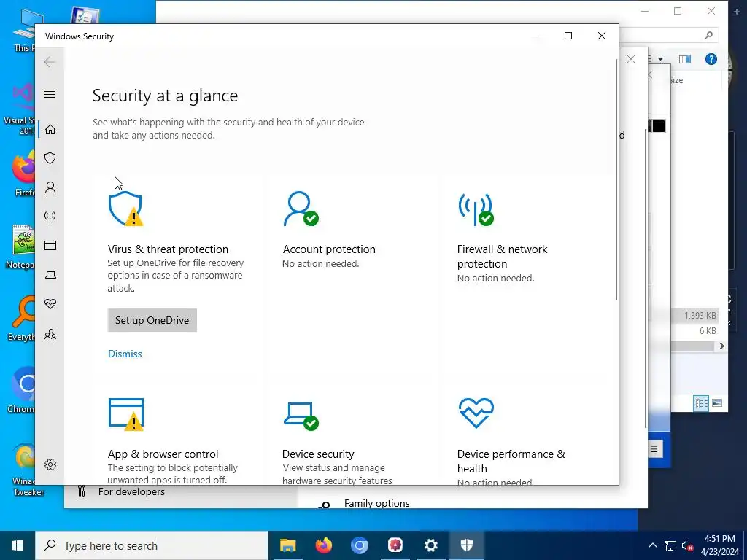Click the taskbar search box

coord(152,545)
